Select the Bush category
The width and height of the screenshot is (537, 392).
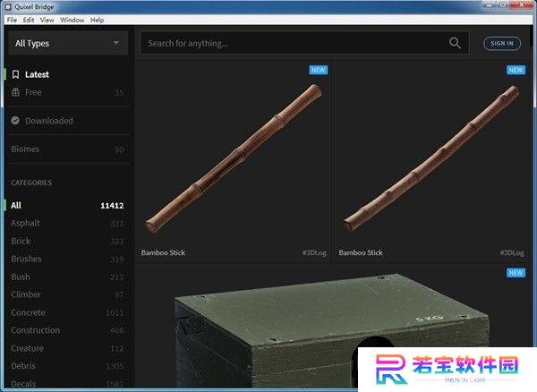click(67, 277)
